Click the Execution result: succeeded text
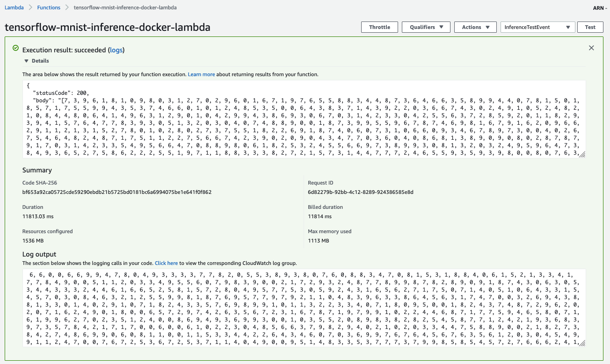Screen dimensions: 610x364 (64, 50)
